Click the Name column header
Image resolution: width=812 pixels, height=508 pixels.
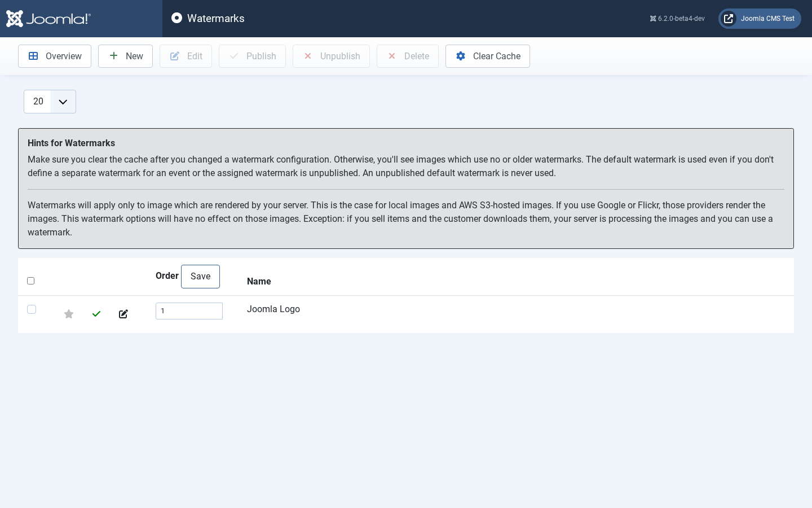pyautogui.click(x=259, y=281)
